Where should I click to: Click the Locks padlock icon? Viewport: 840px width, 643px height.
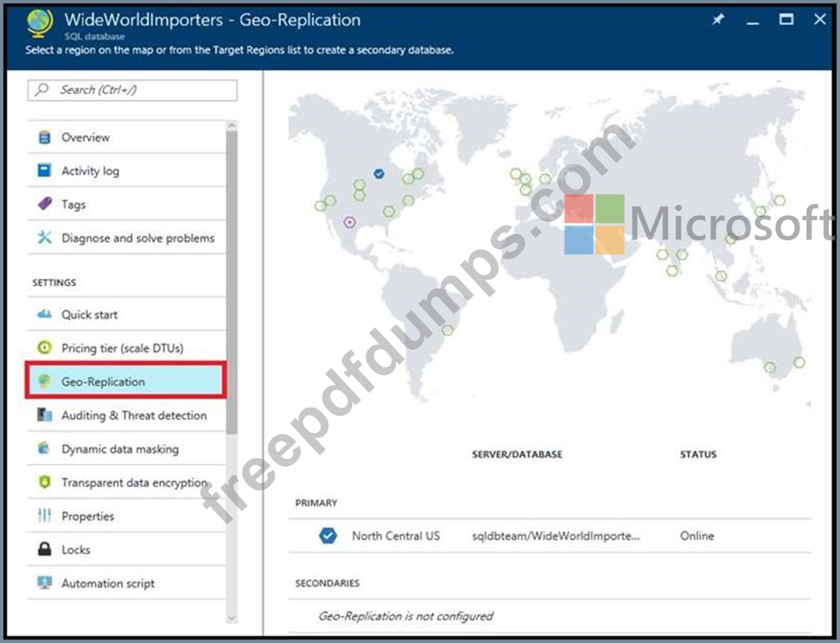[x=44, y=548]
